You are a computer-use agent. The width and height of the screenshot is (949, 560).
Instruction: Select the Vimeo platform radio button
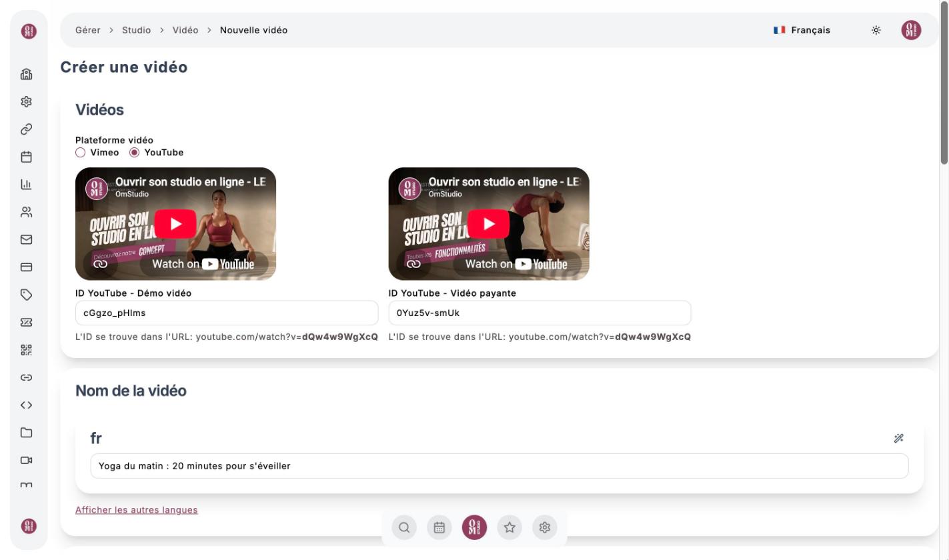pos(81,153)
